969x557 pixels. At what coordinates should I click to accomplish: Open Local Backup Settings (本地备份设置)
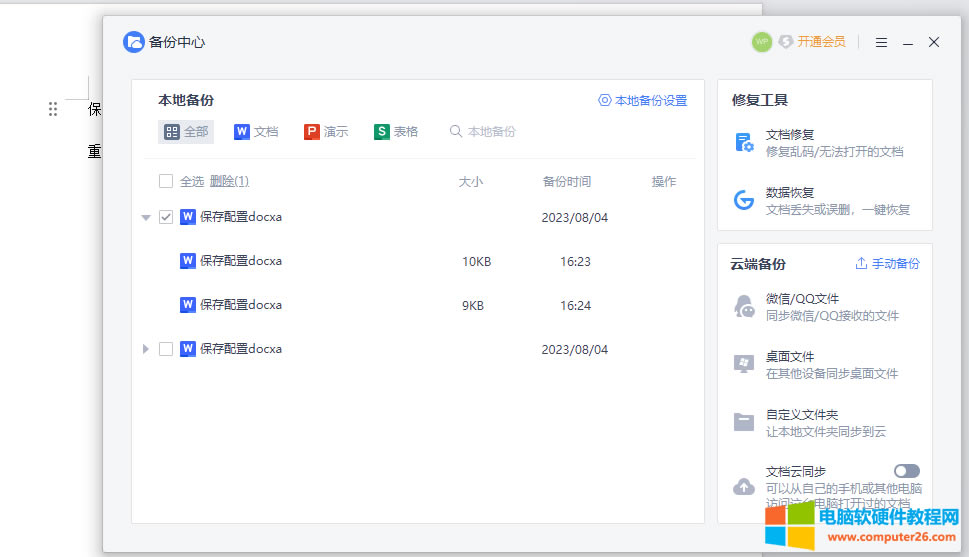click(x=643, y=101)
